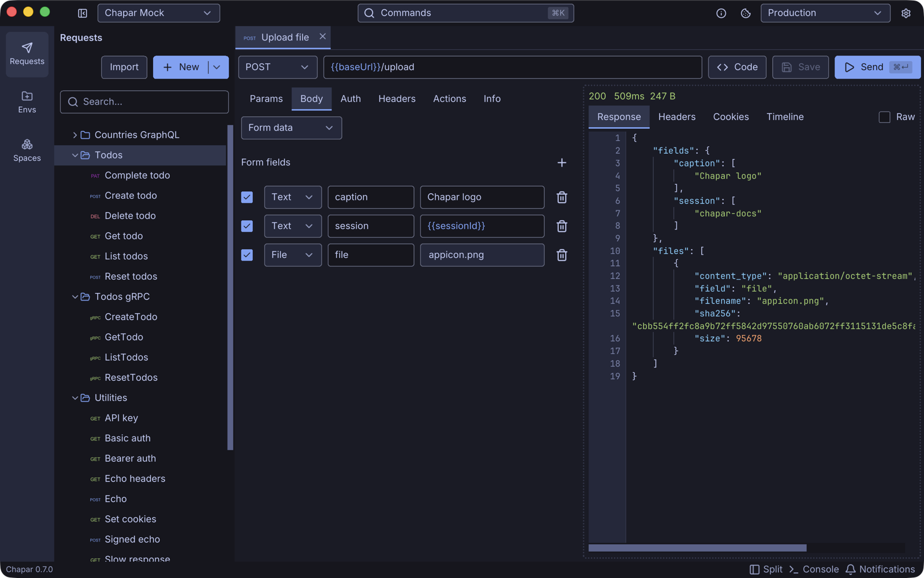The image size is (924, 578).
Task: Toggle the sidebar collapse icon
Action: pos(83,13)
